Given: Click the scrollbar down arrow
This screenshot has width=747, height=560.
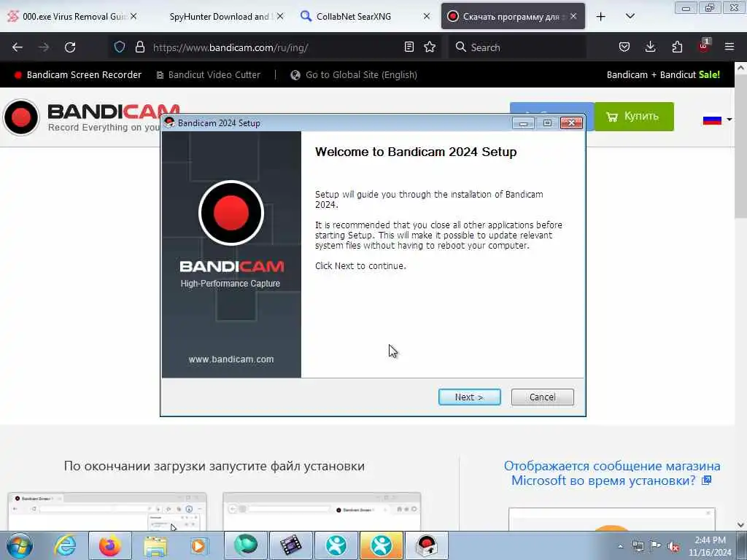Looking at the screenshot, I should [x=740, y=525].
